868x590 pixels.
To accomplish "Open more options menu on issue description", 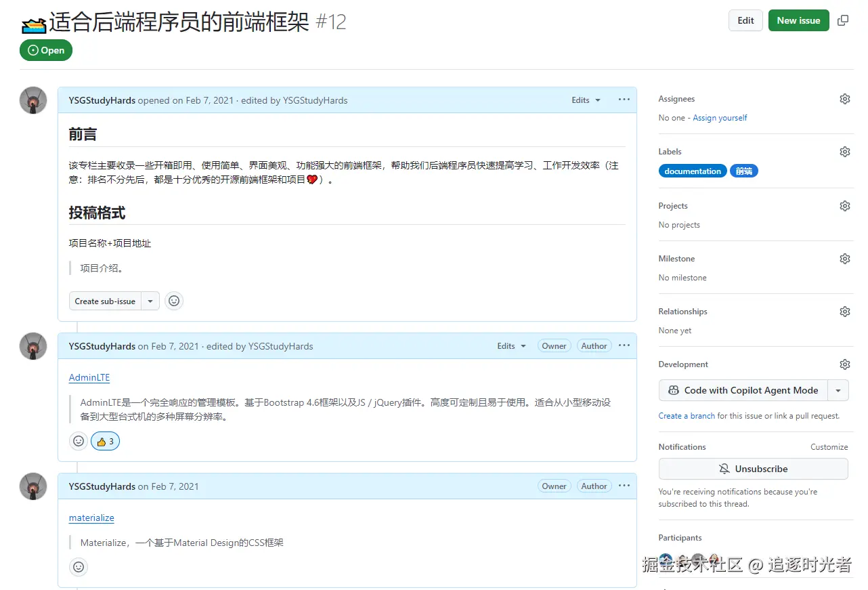I will tap(624, 100).
